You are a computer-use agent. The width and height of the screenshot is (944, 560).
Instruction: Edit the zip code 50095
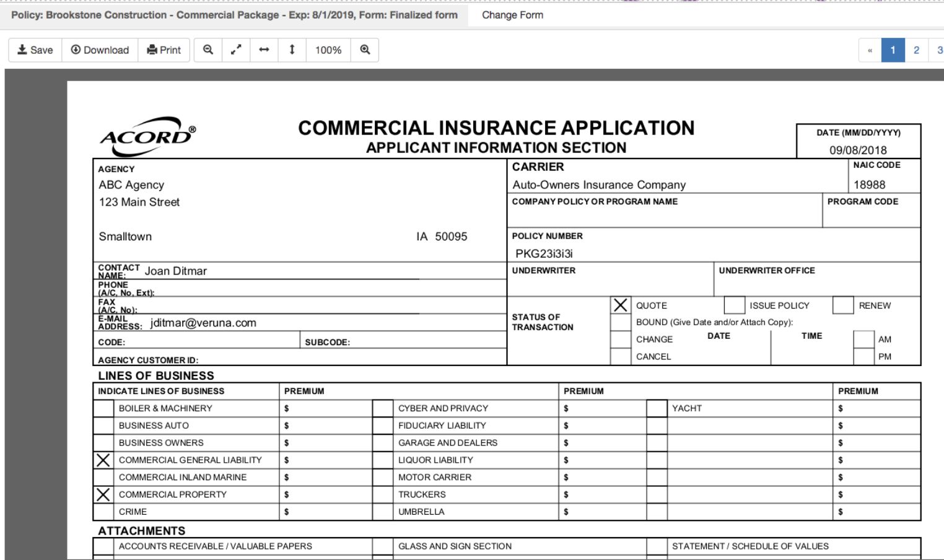tap(451, 237)
